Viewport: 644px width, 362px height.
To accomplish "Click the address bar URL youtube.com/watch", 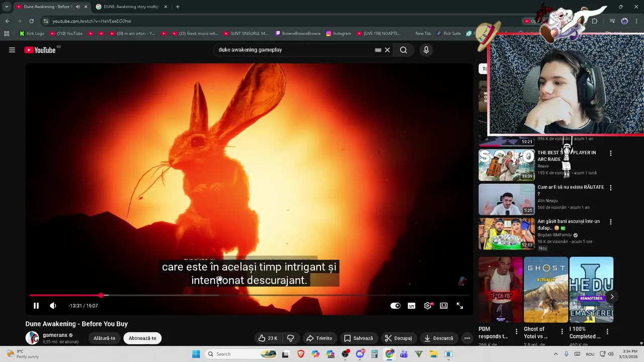I will pos(92,21).
